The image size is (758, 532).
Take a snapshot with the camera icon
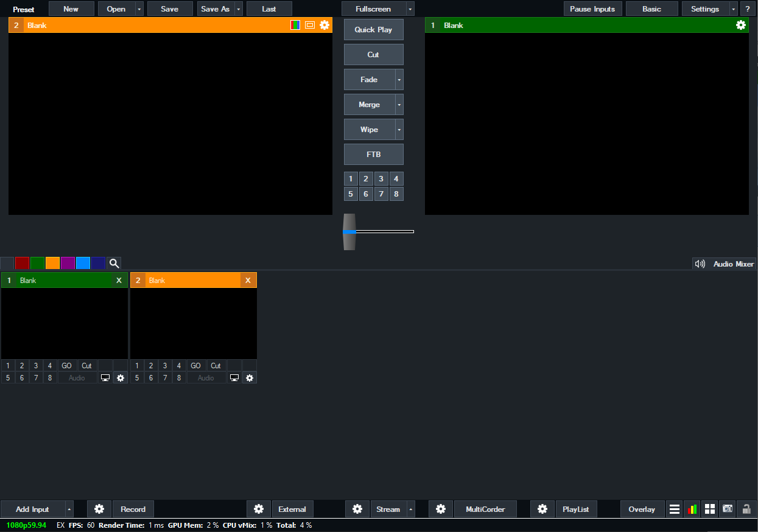click(x=727, y=509)
